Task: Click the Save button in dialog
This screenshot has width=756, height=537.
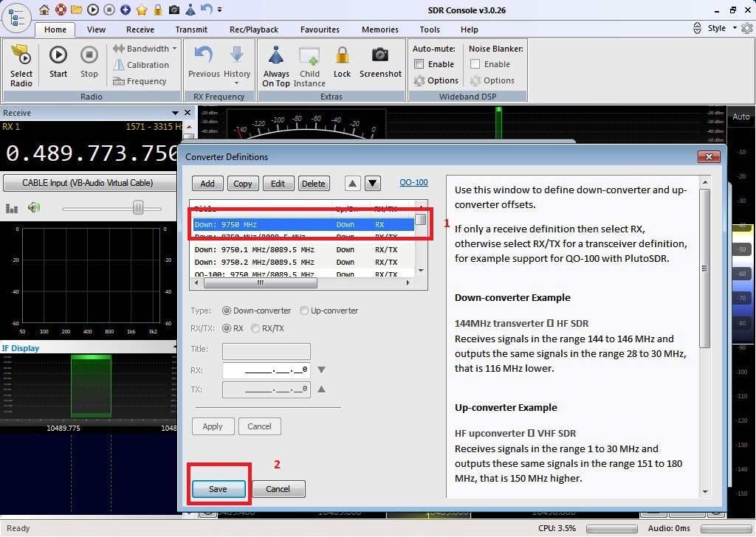Action: click(x=218, y=489)
